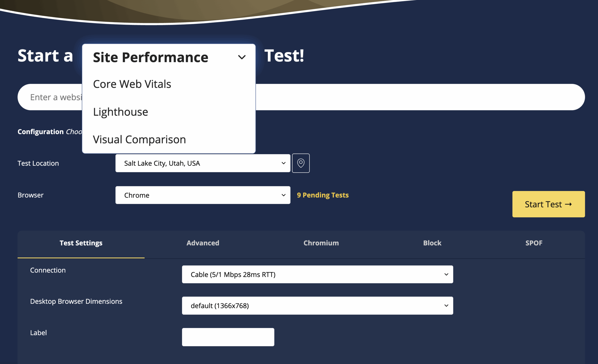Switch to the Chromium tab
The width and height of the screenshot is (598, 364).
click(x=321, y=243)
